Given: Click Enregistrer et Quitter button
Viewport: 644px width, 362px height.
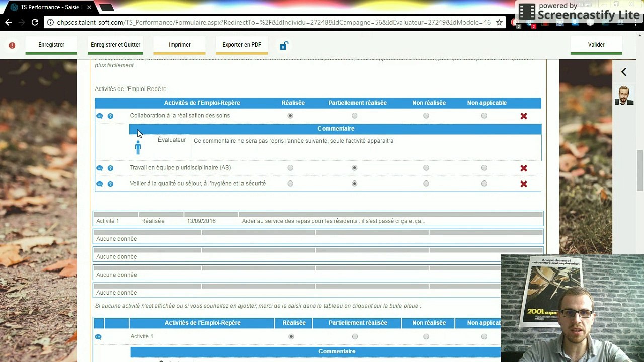Looking at the screenshot, I should [x=115, y=45].
